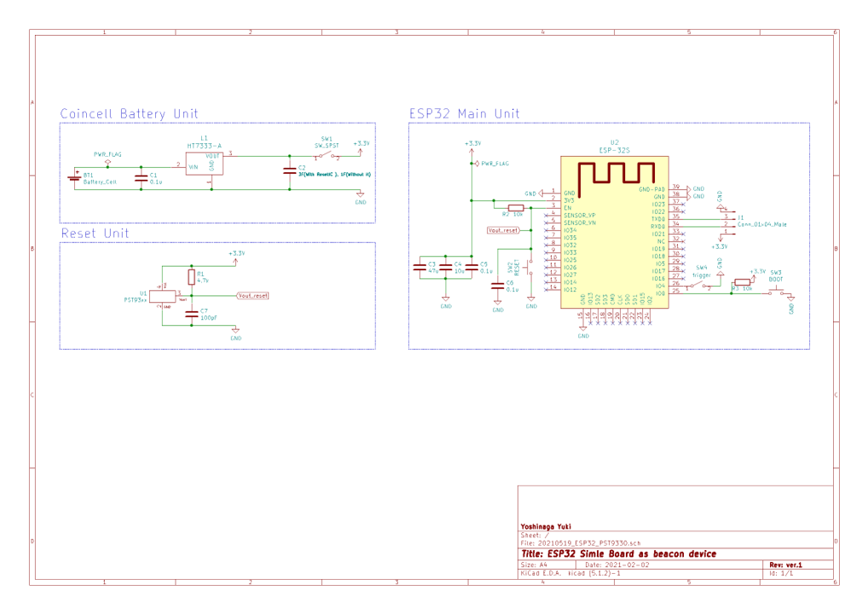Select the U1 PST93xx reset IC body
This screenshot has width=868, height=614.
(x=163, y=296)
